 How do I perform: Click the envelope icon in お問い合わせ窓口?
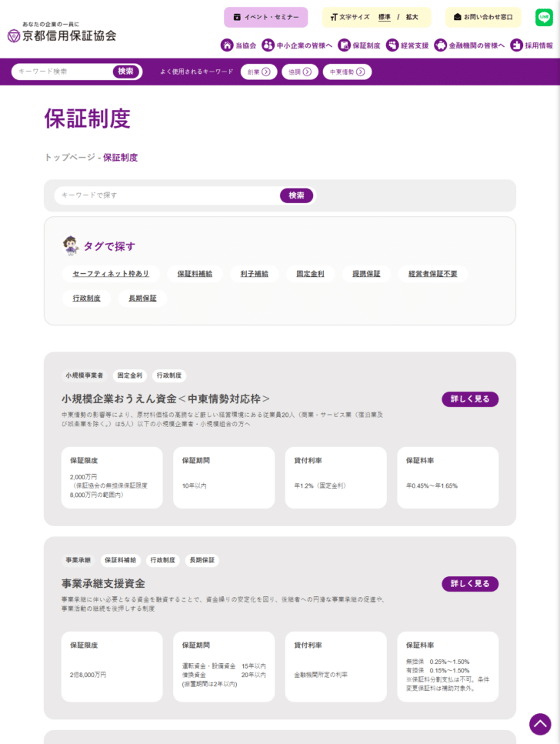(x=457, y=17)
